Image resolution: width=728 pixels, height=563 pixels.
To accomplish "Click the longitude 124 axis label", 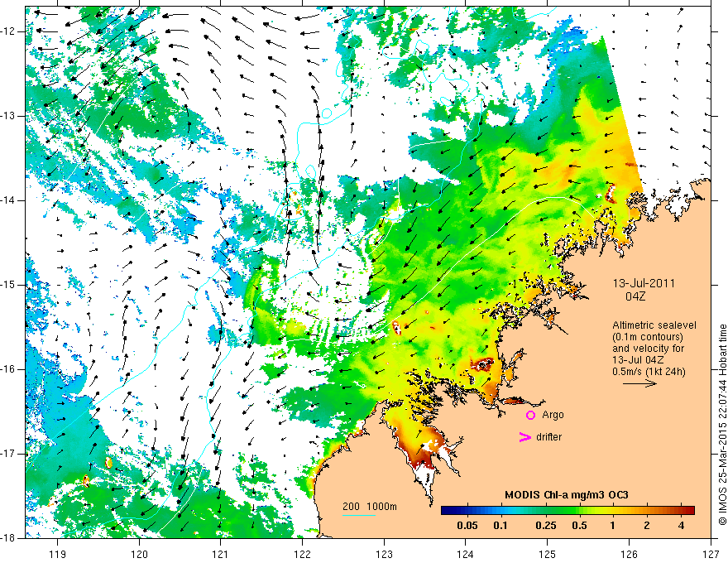I will tap(466, 554).
